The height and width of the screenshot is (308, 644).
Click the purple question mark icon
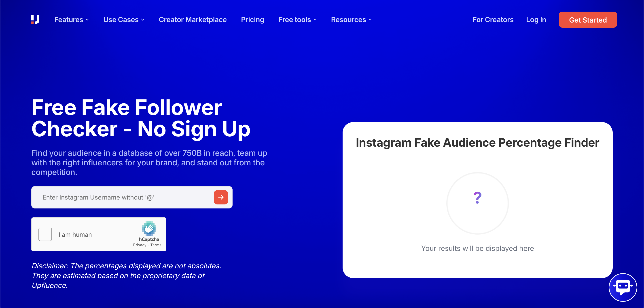pyautogui.click(x=477, y=198)
